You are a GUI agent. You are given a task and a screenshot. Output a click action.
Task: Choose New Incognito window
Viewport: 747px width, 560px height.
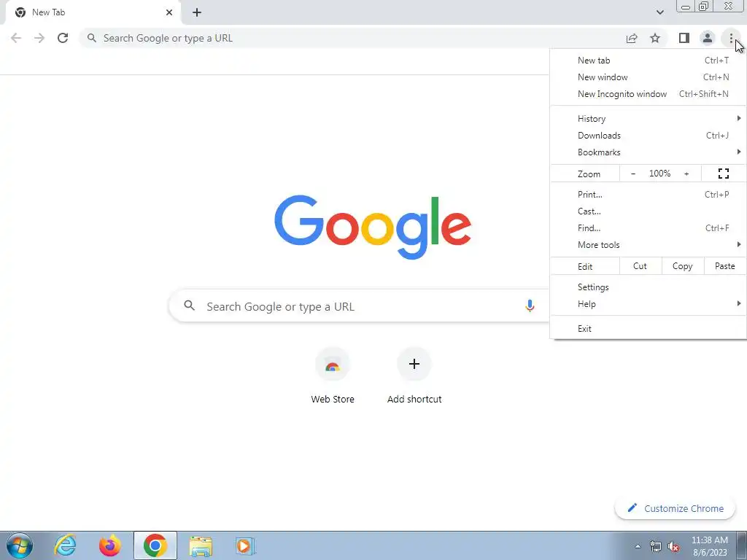click(648, 94)
